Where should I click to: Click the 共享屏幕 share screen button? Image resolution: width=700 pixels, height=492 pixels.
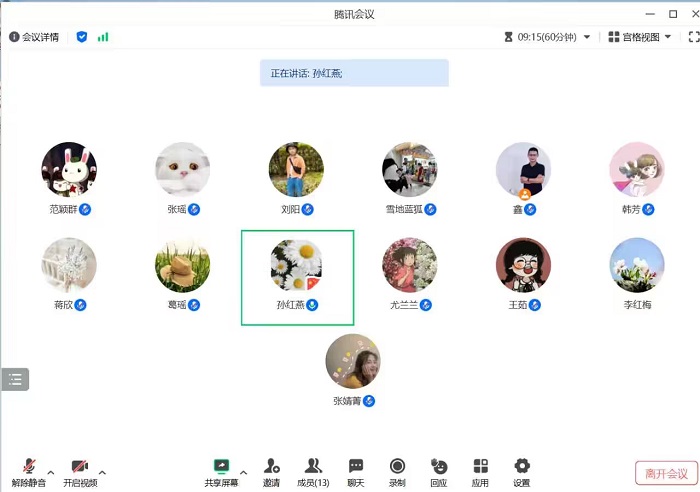tap(221, 472)
